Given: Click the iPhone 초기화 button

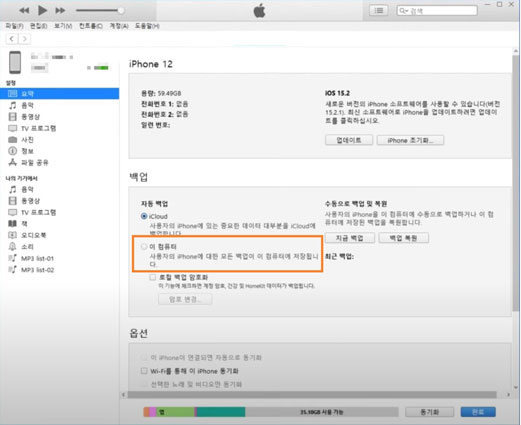Looking at the screenshot, I should pos(410,140).
